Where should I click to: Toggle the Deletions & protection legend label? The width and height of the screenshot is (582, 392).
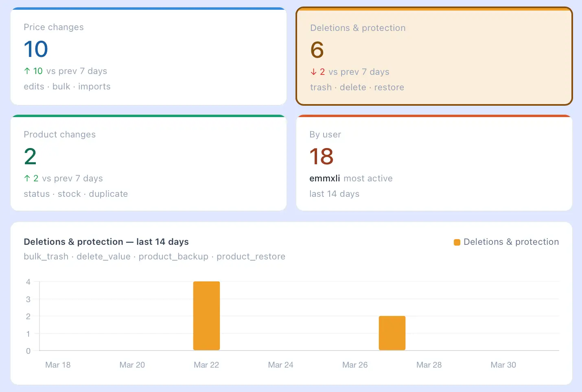pyautogui.click(x=511, y=242)
